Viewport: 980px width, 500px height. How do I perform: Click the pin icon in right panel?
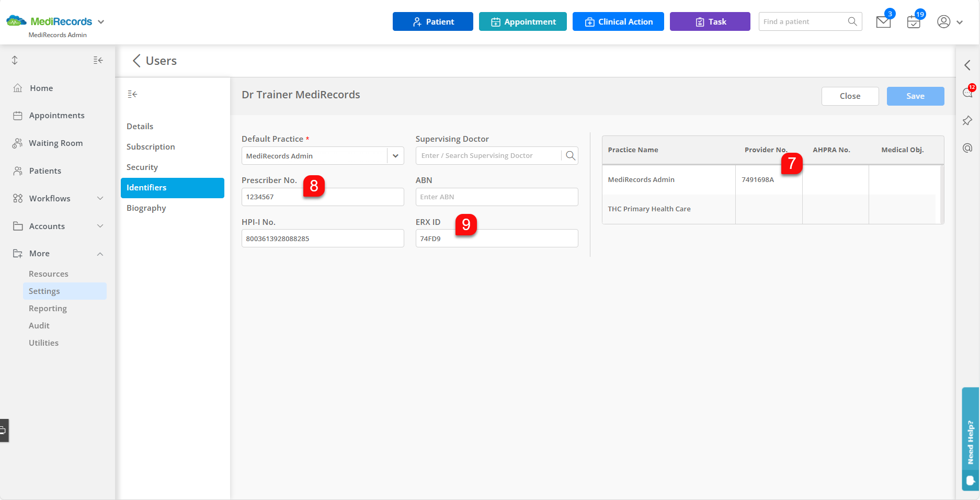(967, 120)
